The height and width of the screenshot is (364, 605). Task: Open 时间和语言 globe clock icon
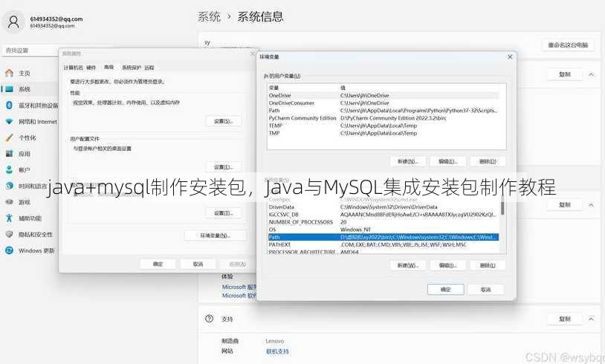[x=9, y=186]
